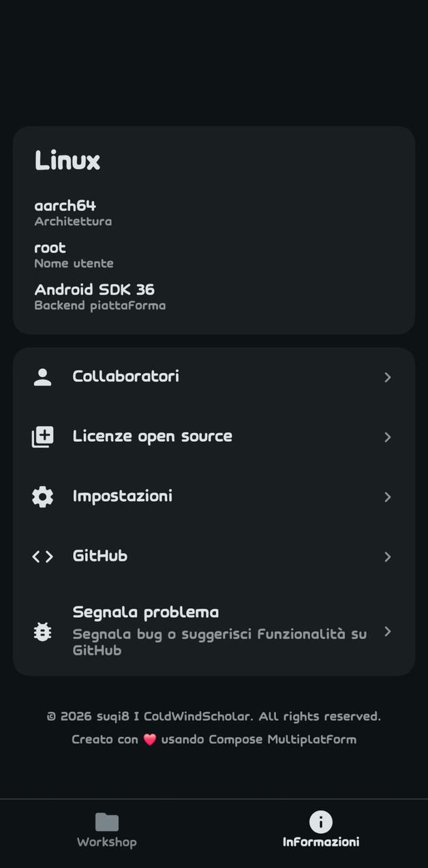
Task: Open the GitHub link entry
Action: [x=100, y=556]
